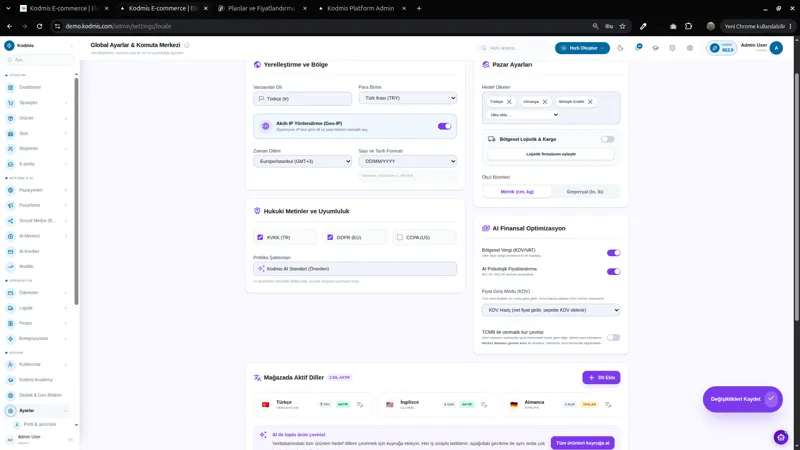Open Ödemeler card icon
Screen dimensions: 800x450
click(x=10, y=292)
